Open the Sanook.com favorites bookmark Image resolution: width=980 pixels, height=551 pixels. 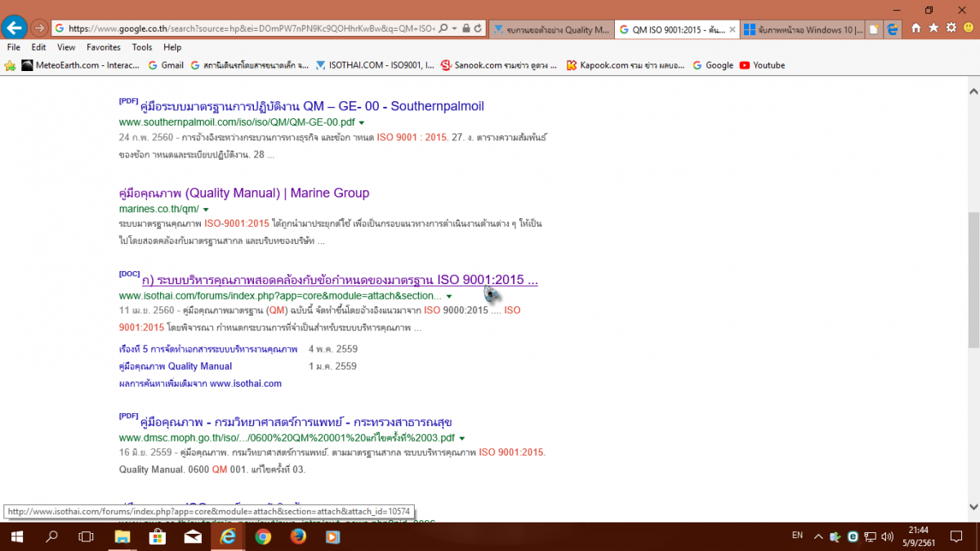pos(499,65)
